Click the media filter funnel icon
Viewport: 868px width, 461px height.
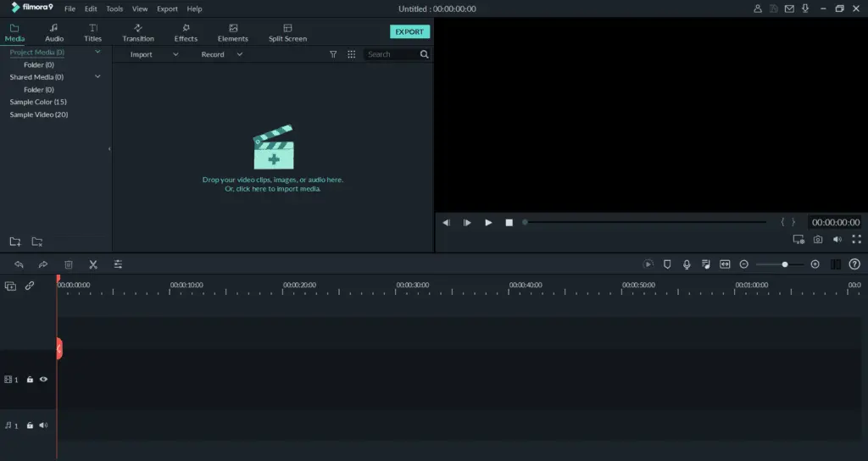point(333,54)
